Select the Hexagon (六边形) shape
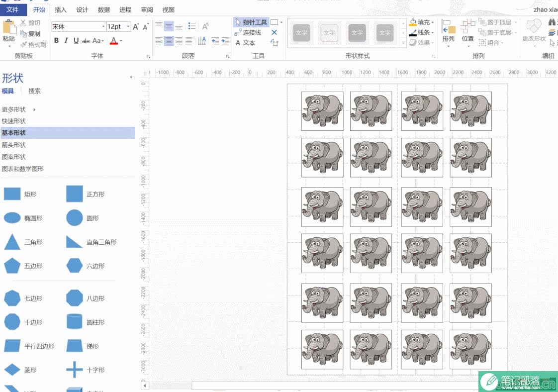Screen dimensions: 558x392 [86, 266]
